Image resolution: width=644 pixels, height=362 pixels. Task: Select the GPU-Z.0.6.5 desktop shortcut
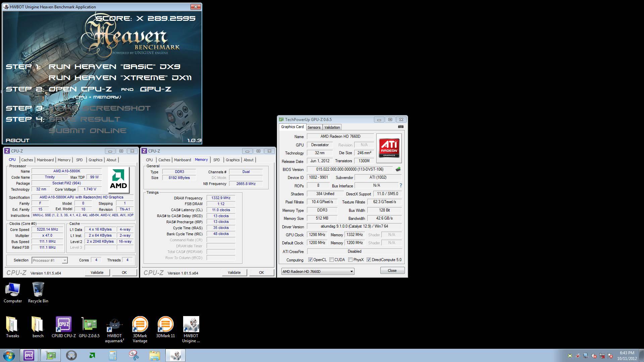coord(89,327)
